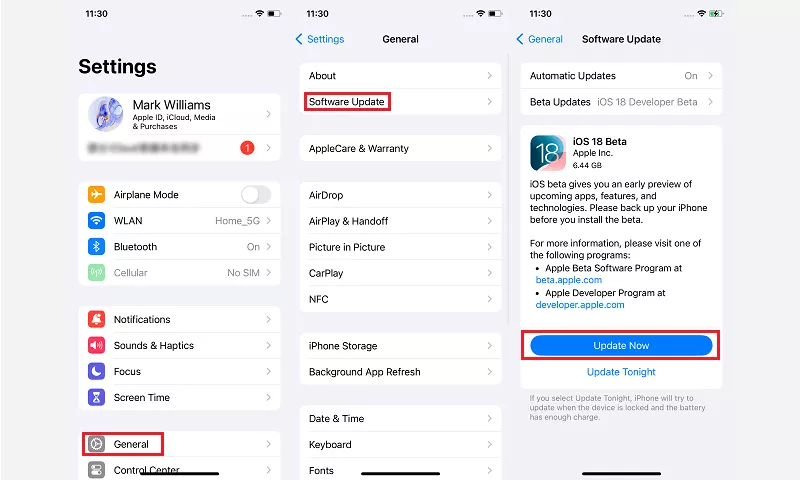Tap the purple Focus moon icon
Image resolution: width=800 pixels, height=480 pixels.
coord(96,371)
